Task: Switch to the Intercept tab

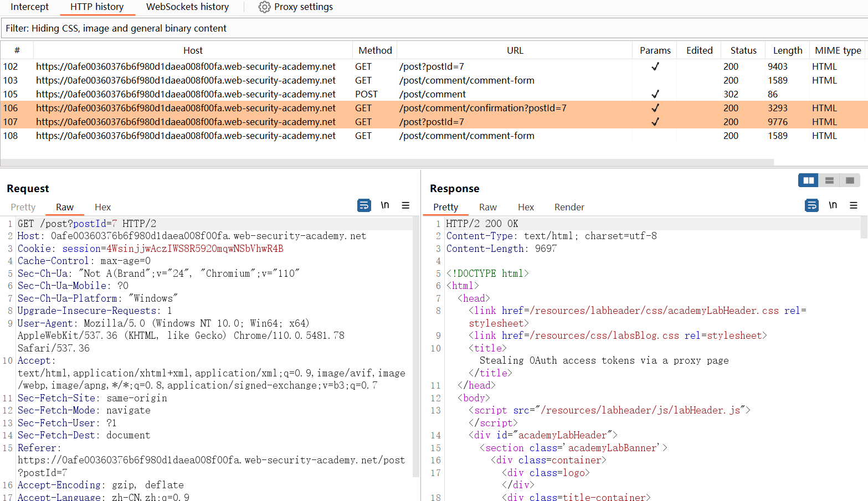Action: pyautogui.click(x=30, y=7)
